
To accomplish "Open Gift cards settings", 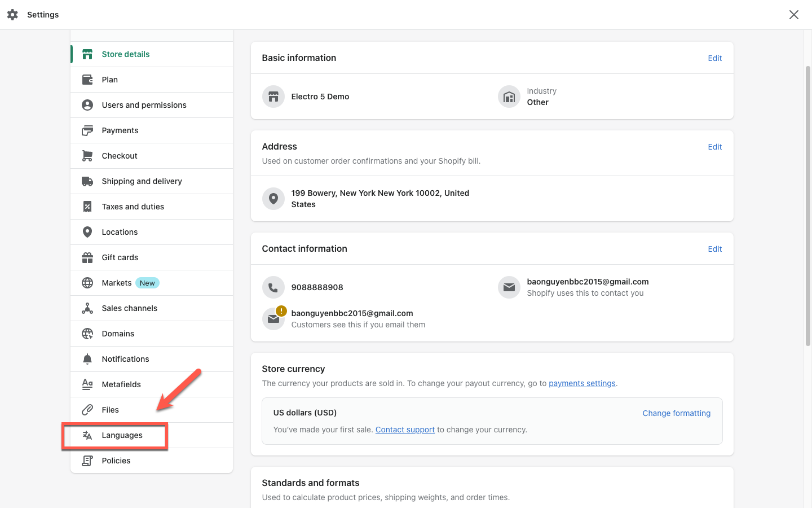I will pyautogui.click(x=152, y=257).
